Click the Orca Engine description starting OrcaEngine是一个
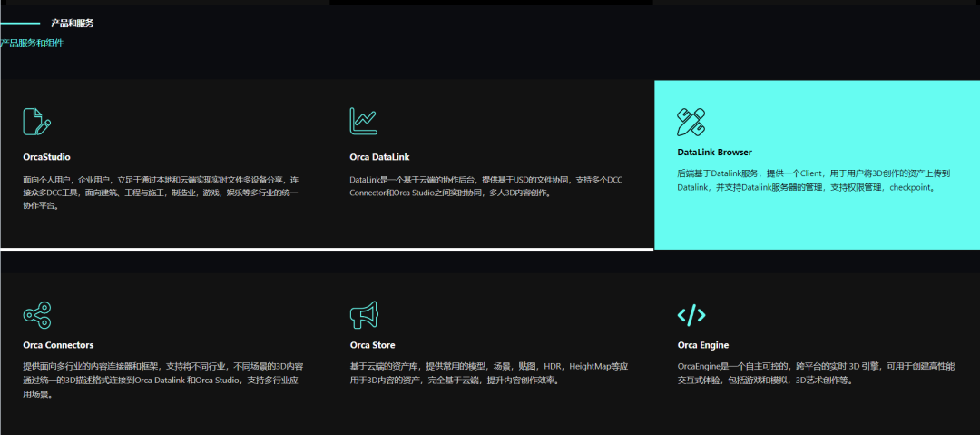The image size is (980, 435). (816, 373)
